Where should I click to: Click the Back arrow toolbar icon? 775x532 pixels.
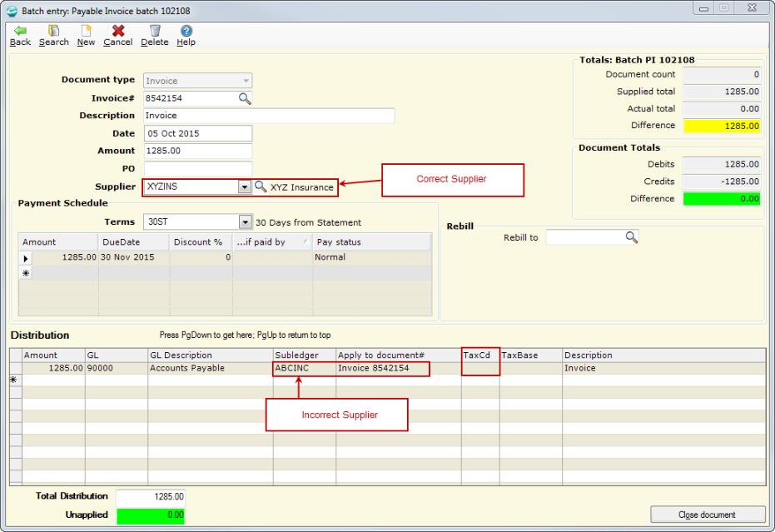[20, 31]
